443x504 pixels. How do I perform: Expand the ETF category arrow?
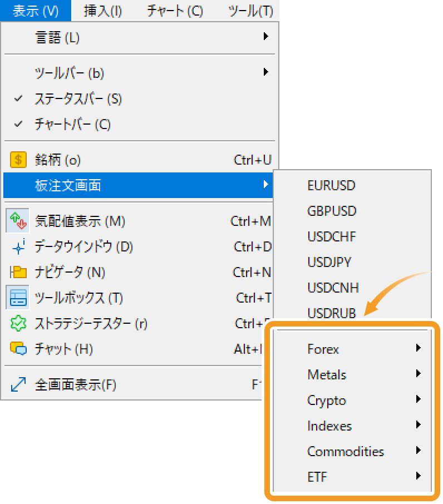[x=418, y=476]
